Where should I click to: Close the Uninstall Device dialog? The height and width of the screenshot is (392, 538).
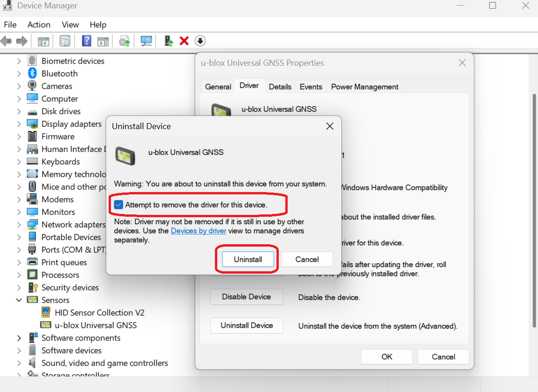330,126
